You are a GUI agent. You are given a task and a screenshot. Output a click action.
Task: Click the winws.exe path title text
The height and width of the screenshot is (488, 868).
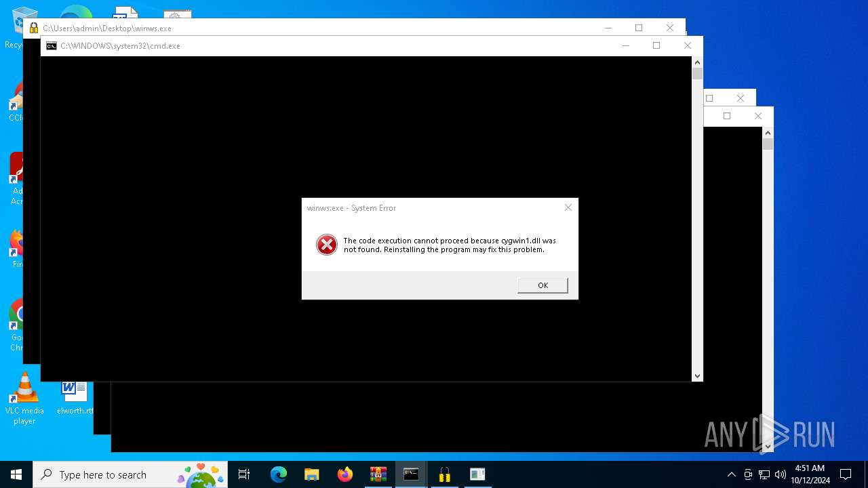[x=107, y=28]
